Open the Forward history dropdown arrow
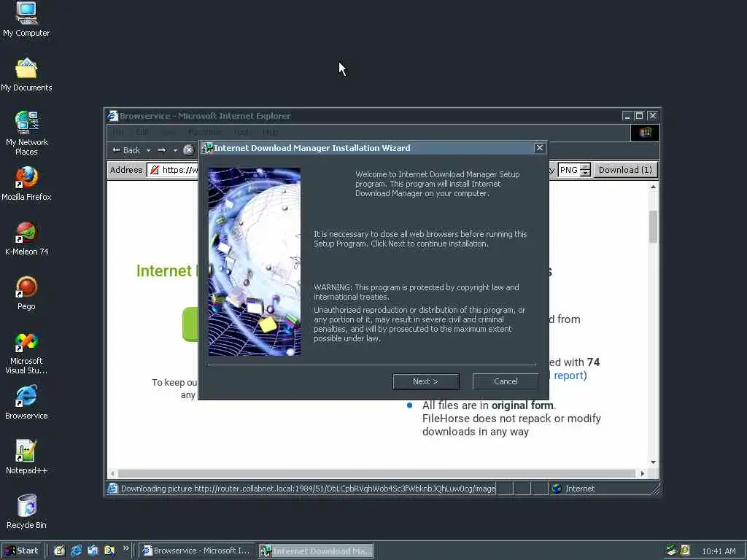The height and width of the screenshot is (560, 747). 175,150
